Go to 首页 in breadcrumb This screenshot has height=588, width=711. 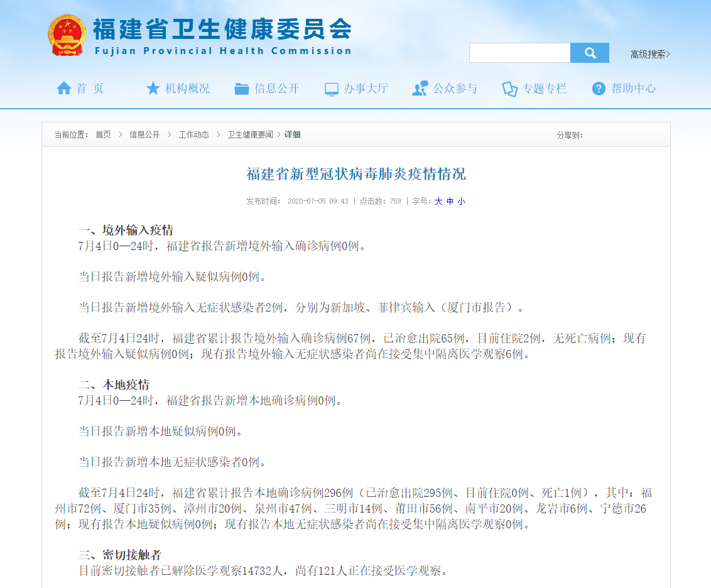[103, 134]
